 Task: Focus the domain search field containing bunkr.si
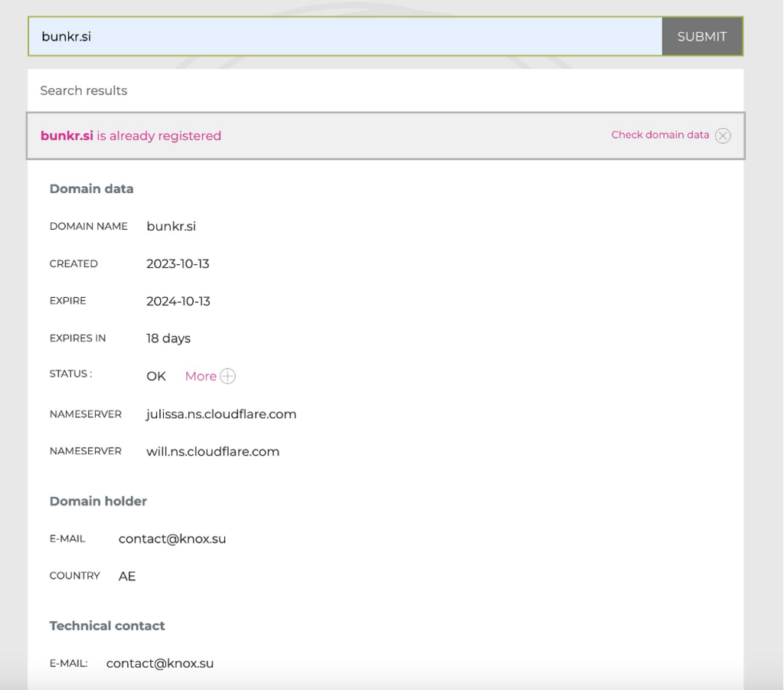pyautogui.click(x=345, y=37)
